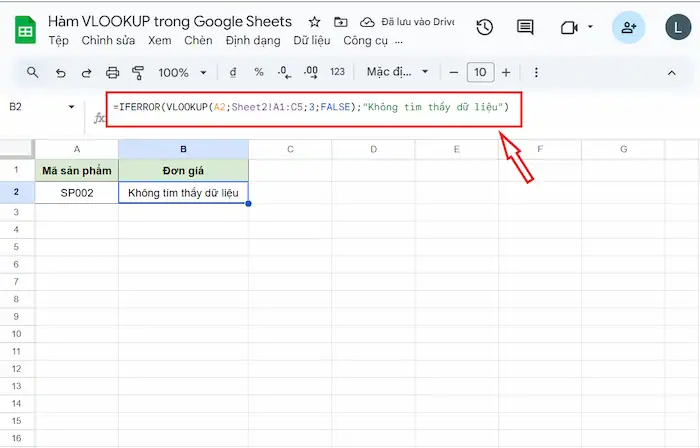Open the "Chèn" menu
Screen dimensions: 700x448
198,41
